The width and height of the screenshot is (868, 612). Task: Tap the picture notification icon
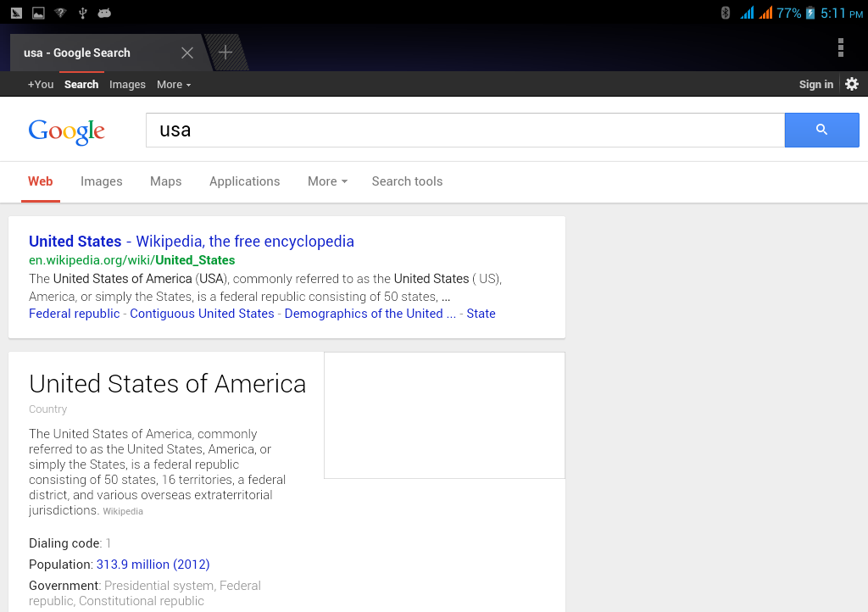[x=38, y=13]
